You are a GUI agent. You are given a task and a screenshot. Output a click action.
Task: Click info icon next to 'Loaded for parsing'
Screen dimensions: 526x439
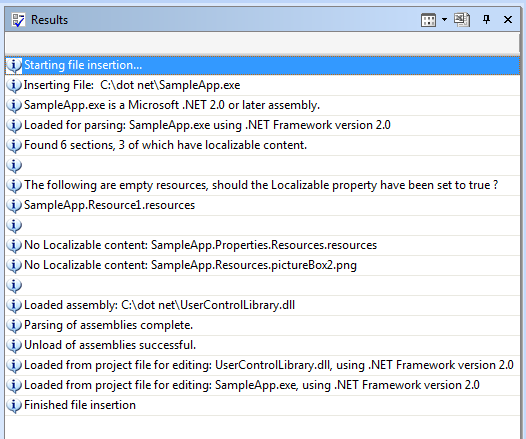pyautogui.click(x=14, y=125)
